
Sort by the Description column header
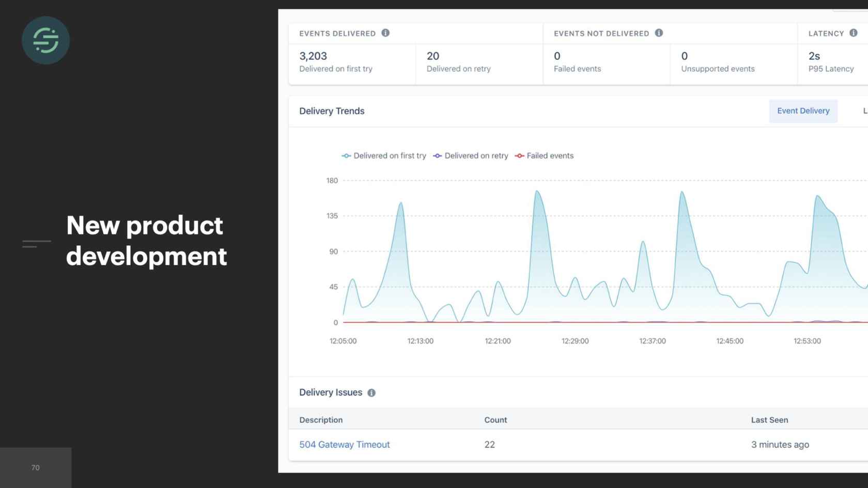click(x=321, y=420)
